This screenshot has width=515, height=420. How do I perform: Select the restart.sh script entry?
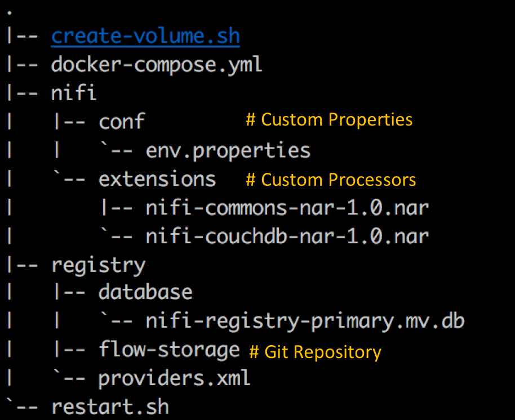[110, 407]
